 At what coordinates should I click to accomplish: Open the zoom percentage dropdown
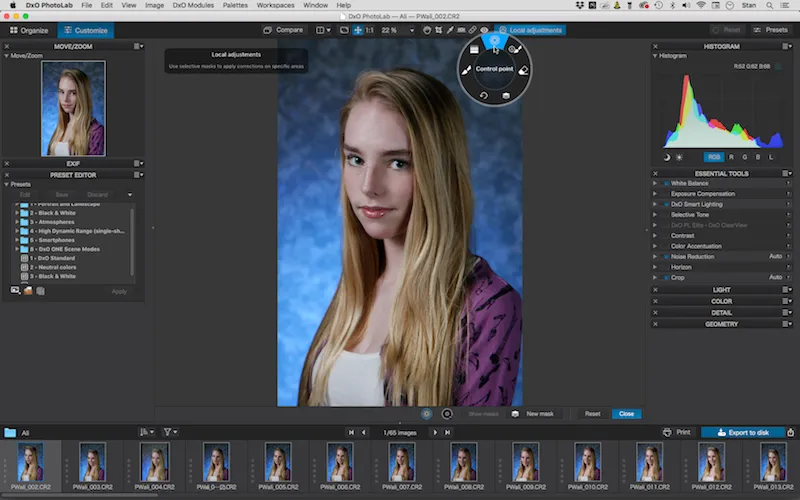coord(412,31)
